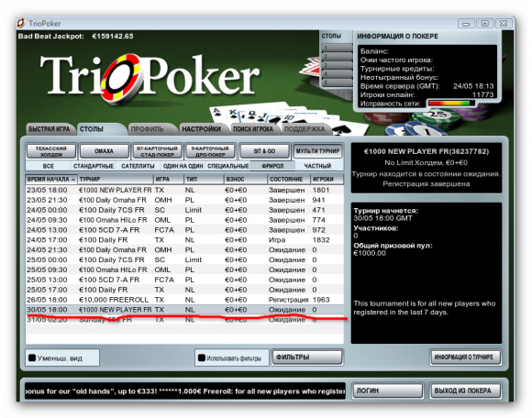Select the Омаха game button
532x418 pixels.
(105, 151)
